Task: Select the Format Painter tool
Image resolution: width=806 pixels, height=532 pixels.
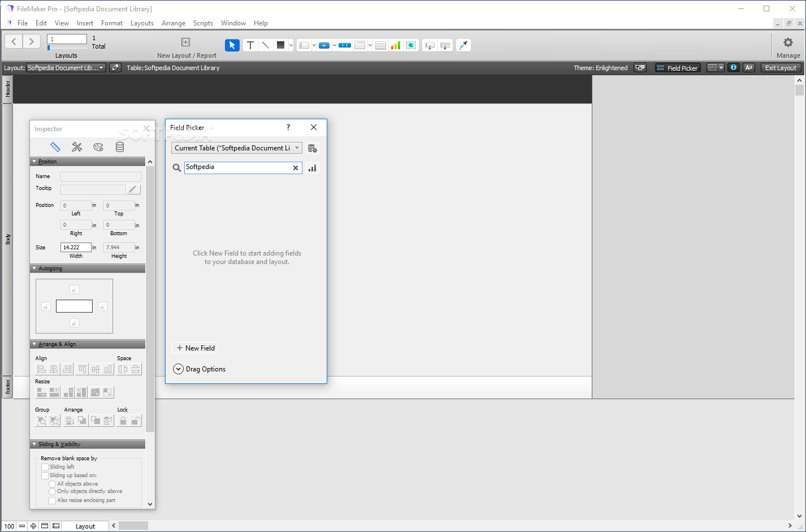Action: tap(463, 45)
